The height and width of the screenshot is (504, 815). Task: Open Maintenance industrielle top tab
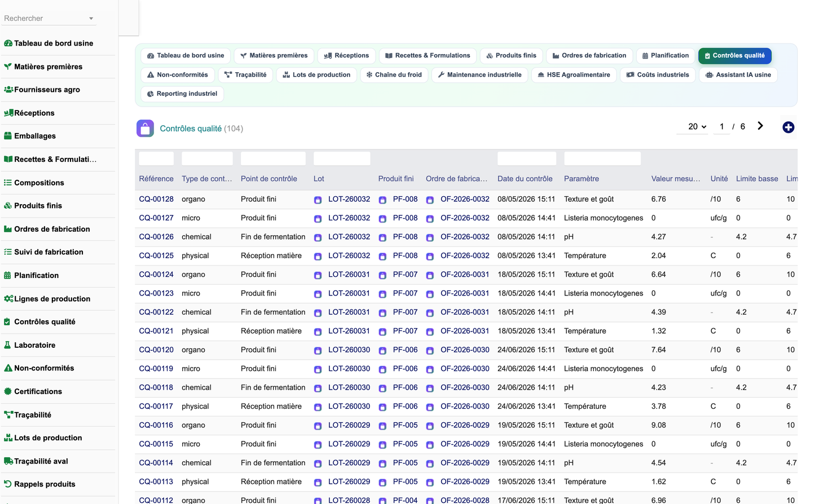(x=480, y=75)
